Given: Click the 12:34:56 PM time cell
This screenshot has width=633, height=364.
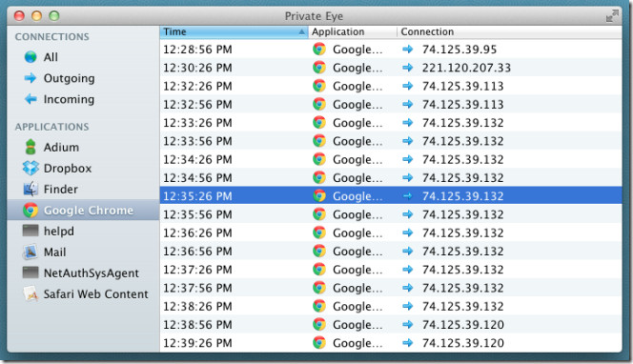Looking at the screenshot, I should point(197,178).
